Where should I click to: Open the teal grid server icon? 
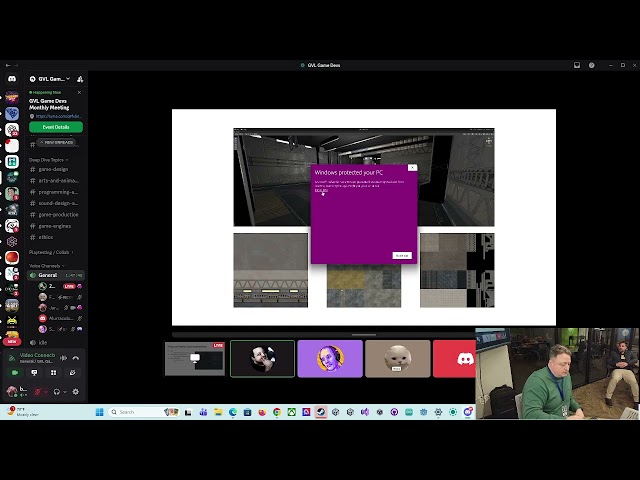pos(12,162)
